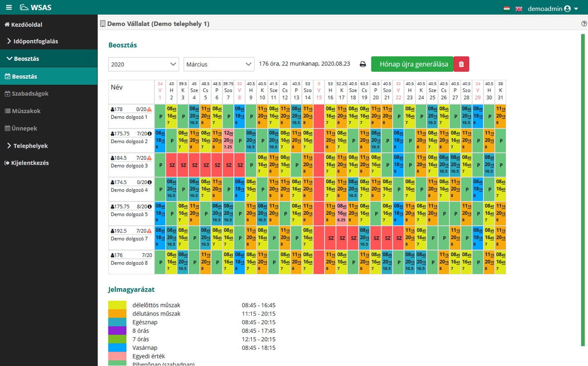Click the red trash delete button
Viewport: 588px width, 366px height.
[x=461, y=64]
